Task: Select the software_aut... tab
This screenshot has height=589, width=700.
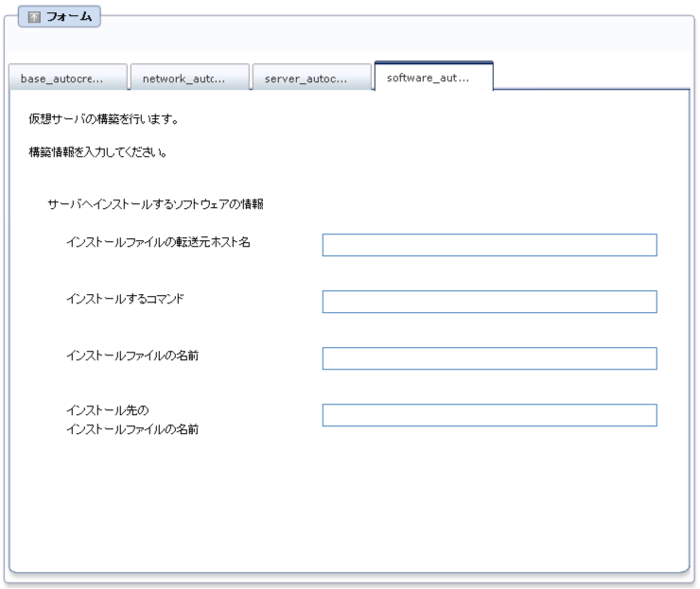Action: tap(434, 77)
